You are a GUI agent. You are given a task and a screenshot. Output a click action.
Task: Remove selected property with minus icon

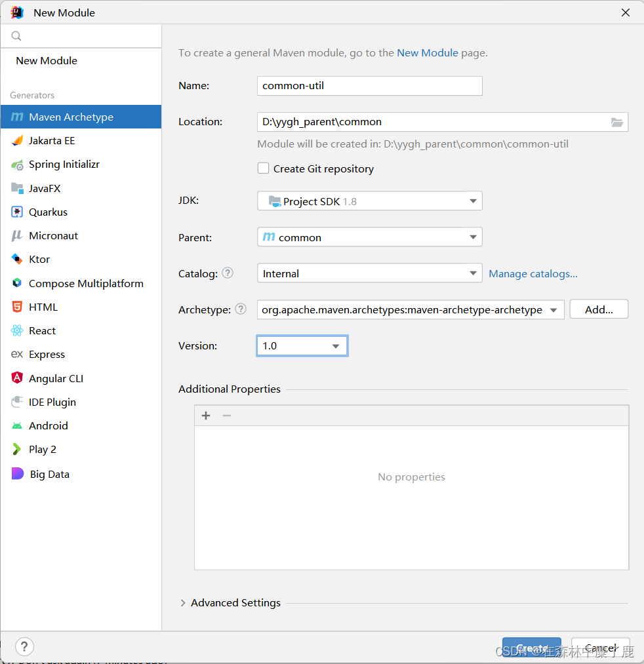click(x=227, y=416)
